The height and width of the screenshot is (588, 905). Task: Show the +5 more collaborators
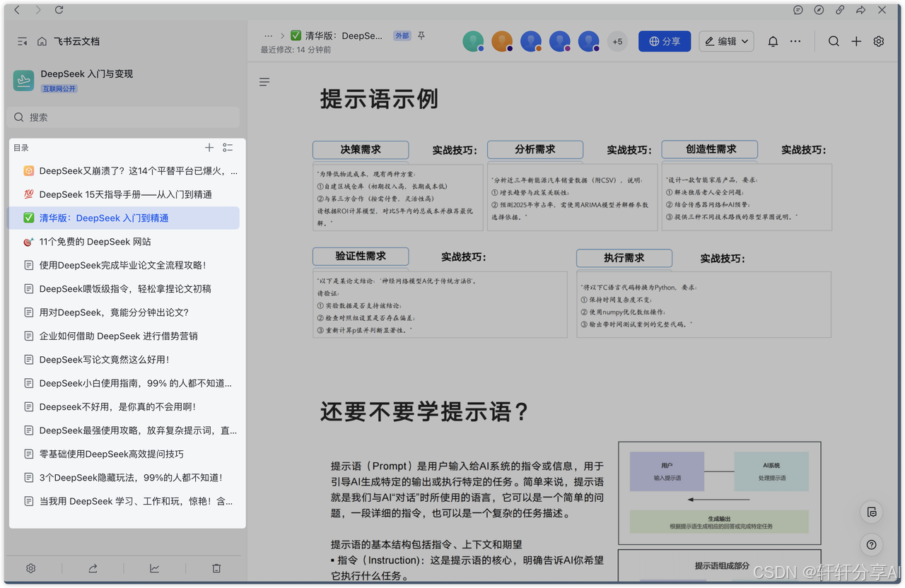click(x=617, y=42)
